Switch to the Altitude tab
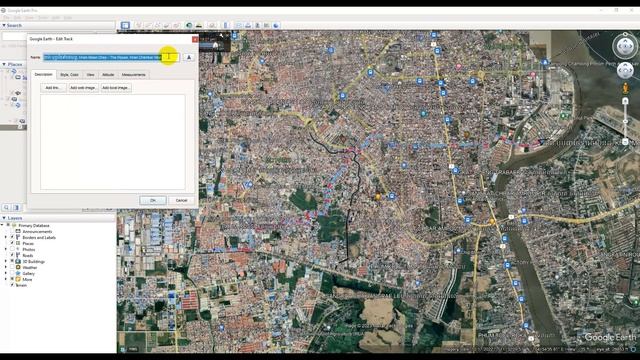 click(x=108, y=75)
